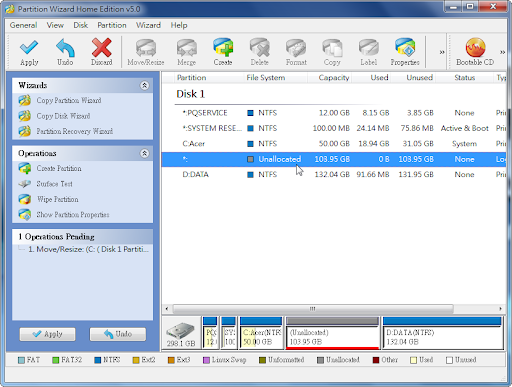
Task: Choose Wipe Partition operation
Action: (57, 199)
